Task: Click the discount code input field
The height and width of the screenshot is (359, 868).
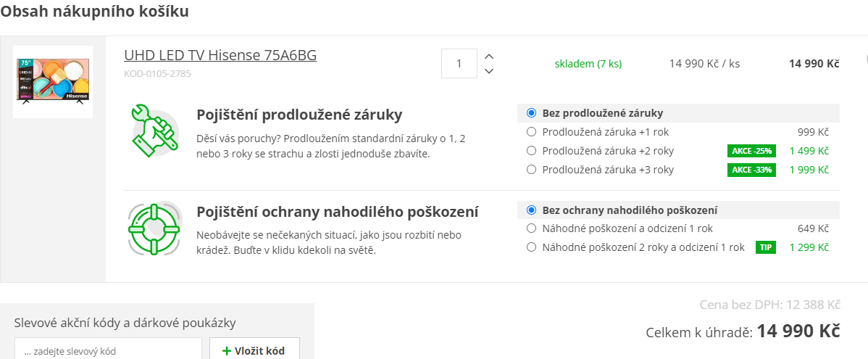Action: click(108, 351)
